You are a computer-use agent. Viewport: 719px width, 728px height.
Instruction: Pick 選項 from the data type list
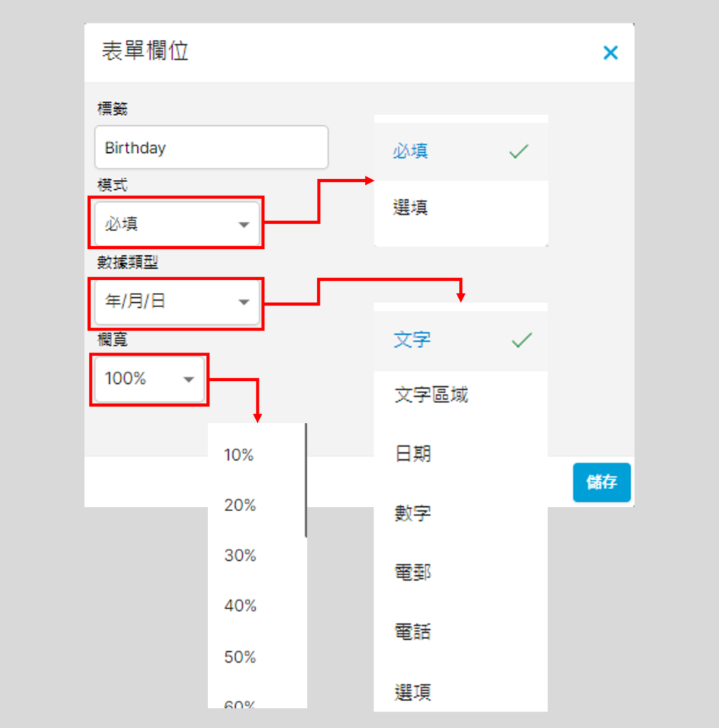point(460,691)
